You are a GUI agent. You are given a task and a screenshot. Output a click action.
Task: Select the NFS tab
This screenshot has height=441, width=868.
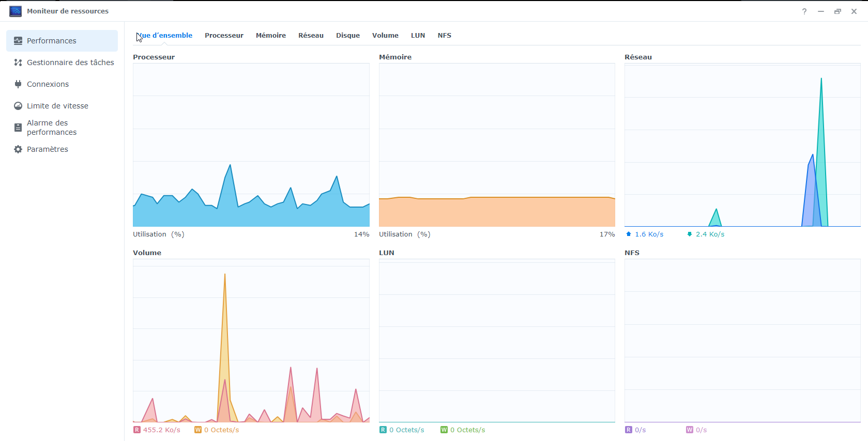coord(444,36)
